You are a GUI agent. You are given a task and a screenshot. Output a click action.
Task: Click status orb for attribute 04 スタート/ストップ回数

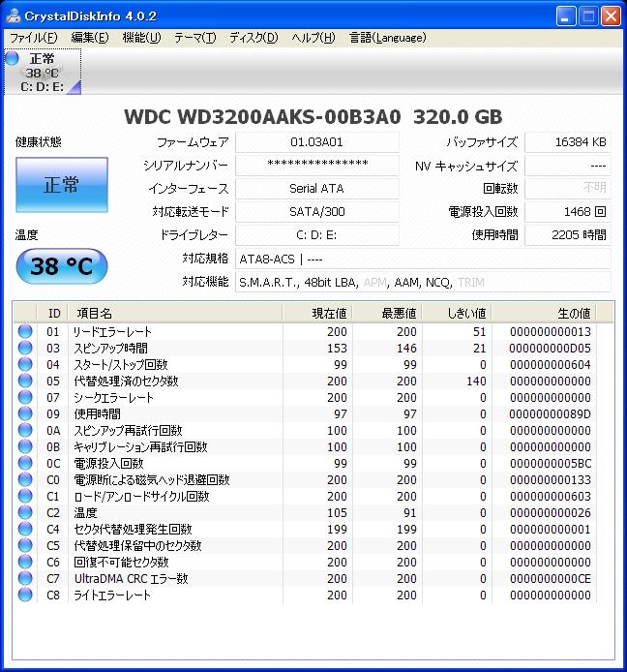click(x=25, y=364)
